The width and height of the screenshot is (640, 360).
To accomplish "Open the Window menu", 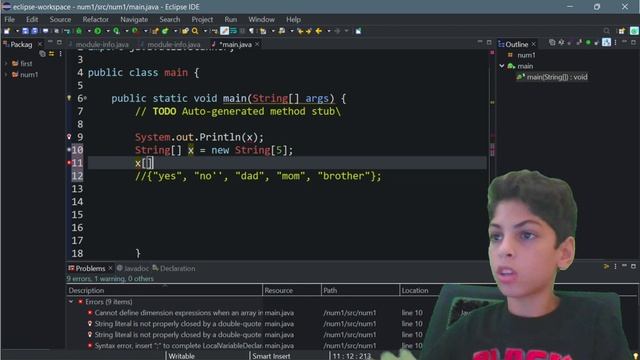I will [x=261, y=19].
